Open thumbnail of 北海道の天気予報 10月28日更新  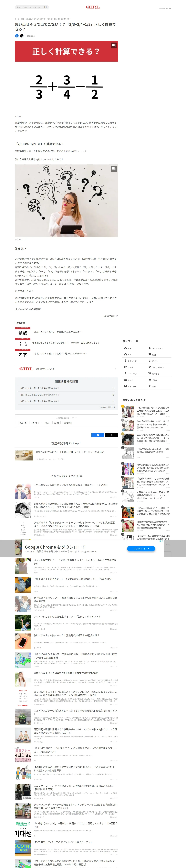pos(23,660)
